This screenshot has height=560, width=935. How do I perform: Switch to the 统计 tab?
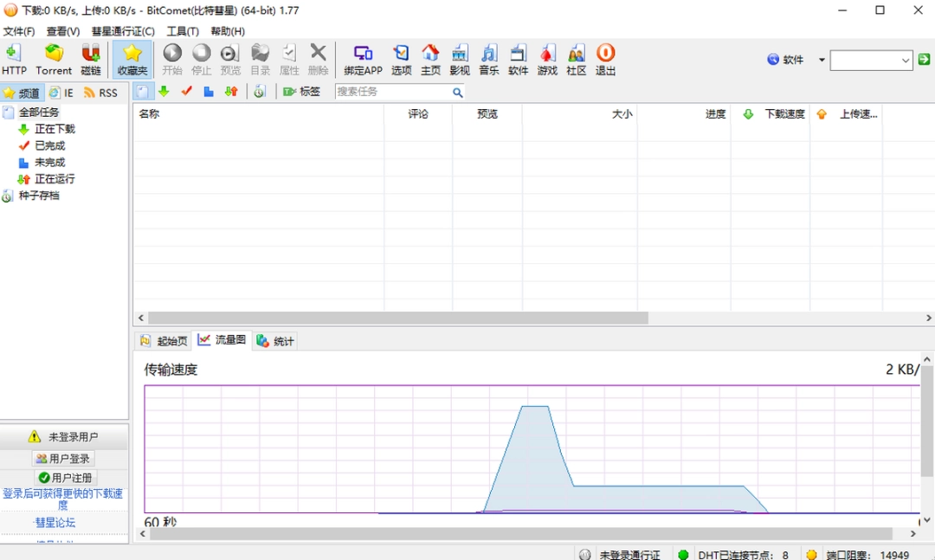click(275, 341)
